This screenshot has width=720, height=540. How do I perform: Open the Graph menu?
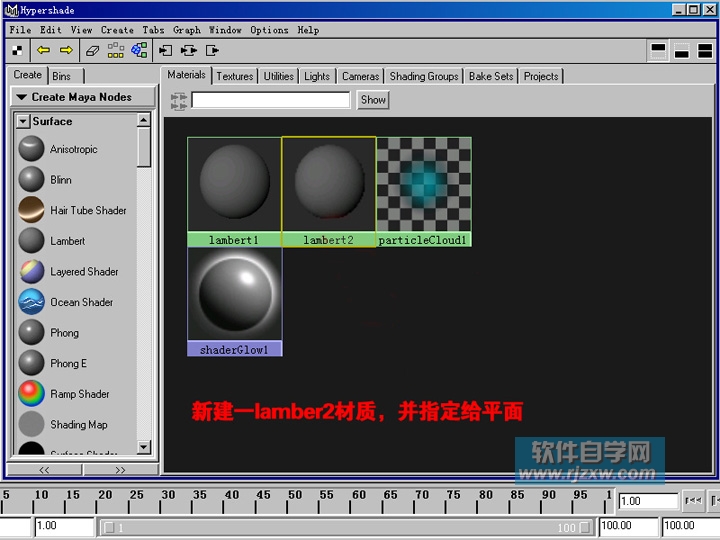[x=186, y=30]
